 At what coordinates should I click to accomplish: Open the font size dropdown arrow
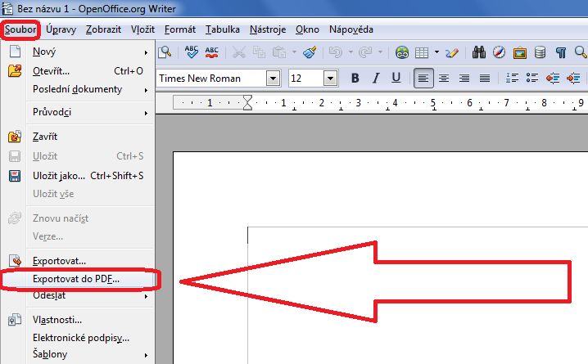click(330, 79)
